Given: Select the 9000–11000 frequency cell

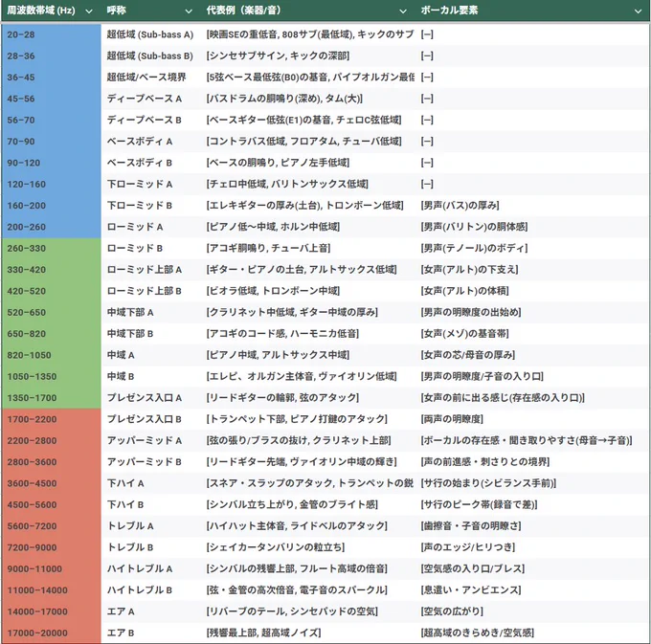Looking at the screenshot, I should pyautogui.click(x=52, y=569).
